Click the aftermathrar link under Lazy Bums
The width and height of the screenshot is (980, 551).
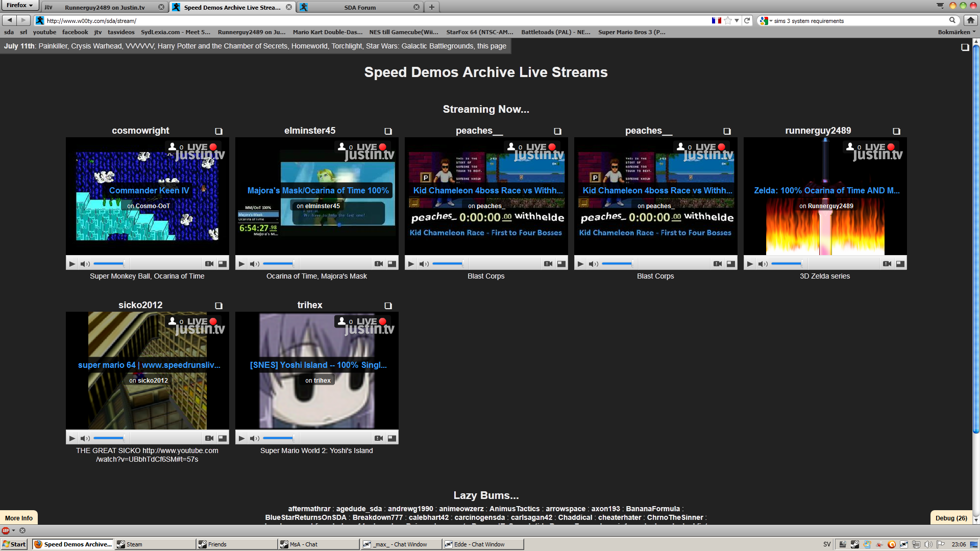tap(309, 509)
